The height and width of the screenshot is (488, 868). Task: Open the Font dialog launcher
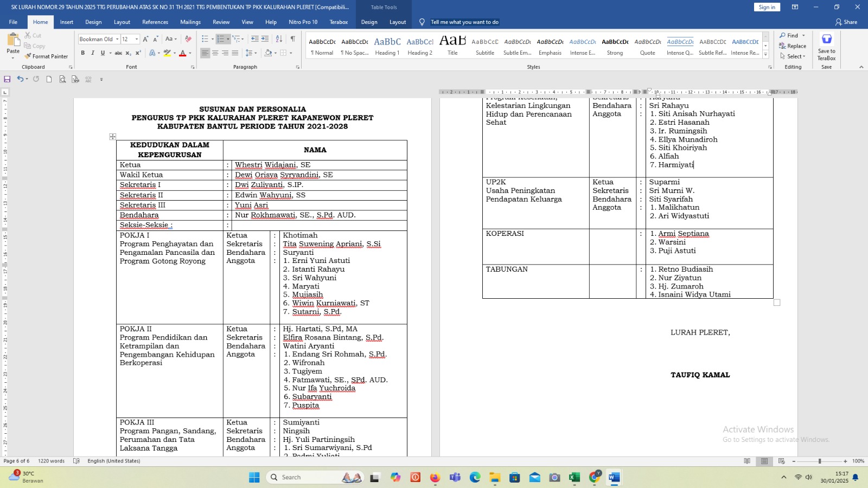click(193, 67)
